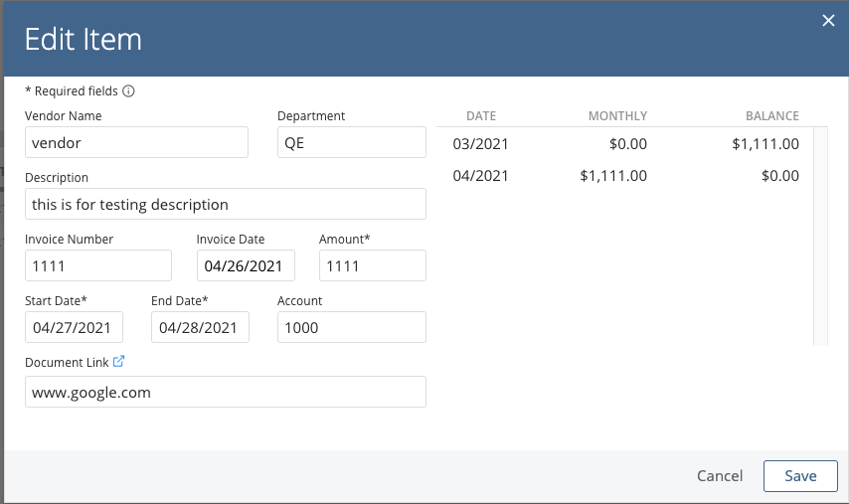Click the Amount input field
The height and width of the screenshot is (504, 849).
[x=372, y=265]
